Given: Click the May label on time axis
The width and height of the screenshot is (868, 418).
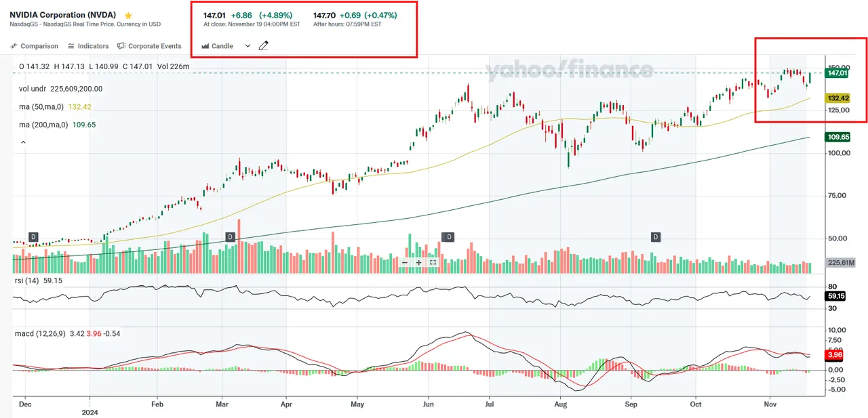Looking at the screenshot, I should [357, 403].
